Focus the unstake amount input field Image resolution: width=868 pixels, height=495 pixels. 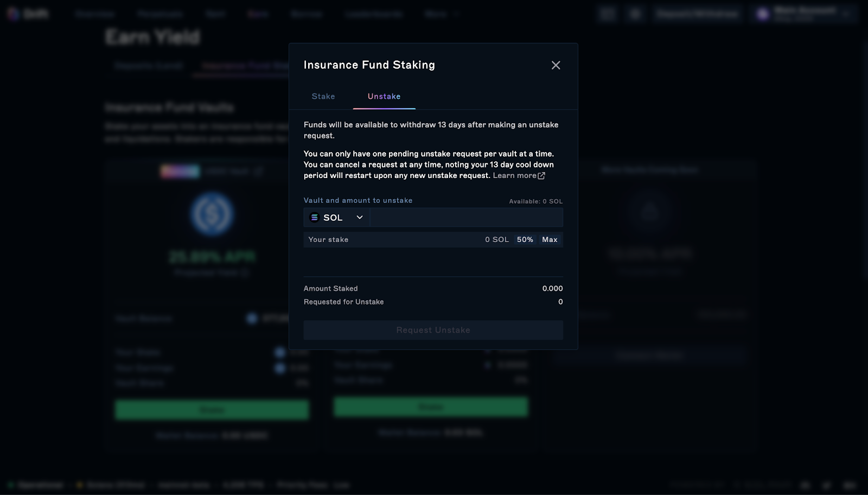(467, 218)
